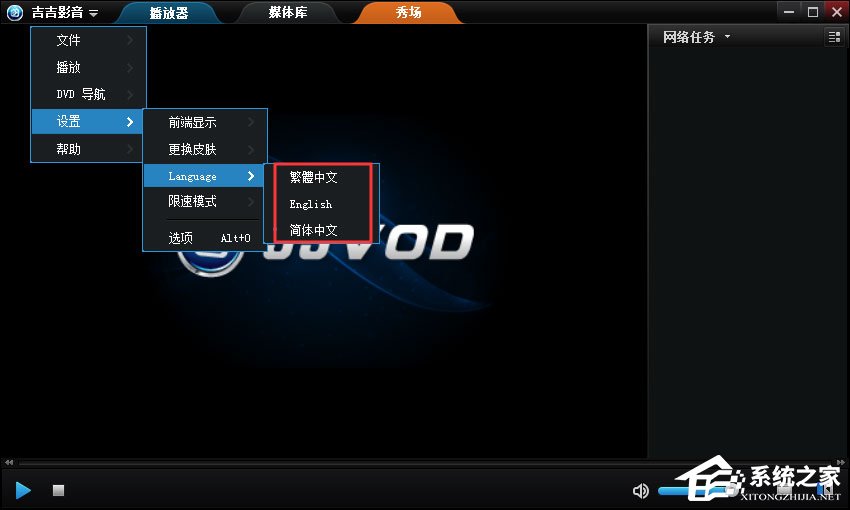
Task: Click the JJVOD round logo icon in title bar
Action: (x=15, y=12)
